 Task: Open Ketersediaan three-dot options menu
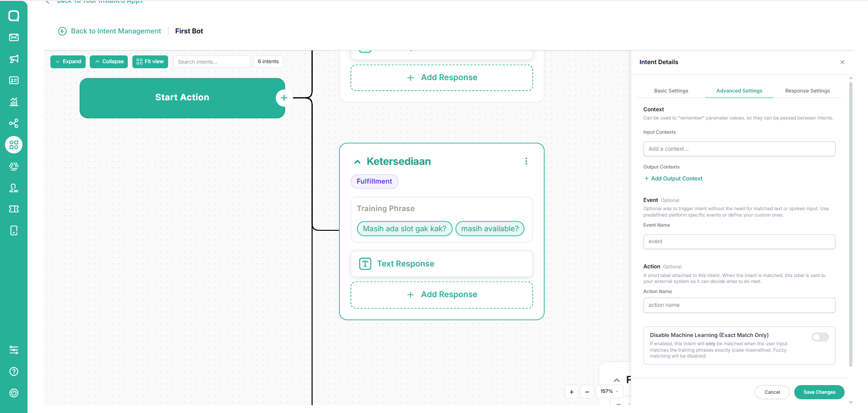coord(526,161)
